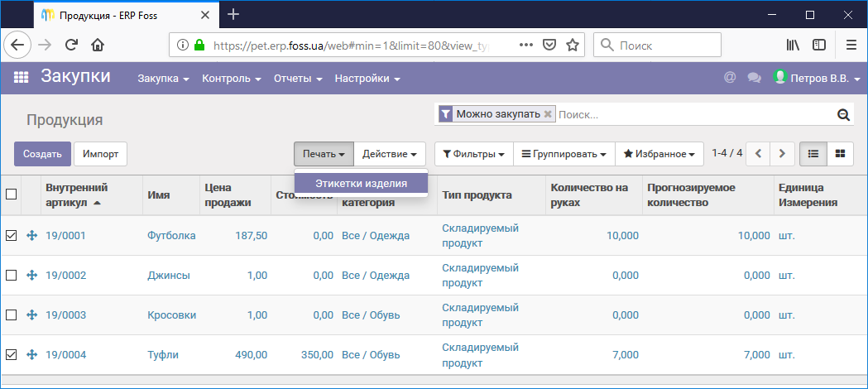The width and height of the screenshot is (868, 389).
Task: Close the Продукция - ERP Foss tab
Action: tap(205, 16)
